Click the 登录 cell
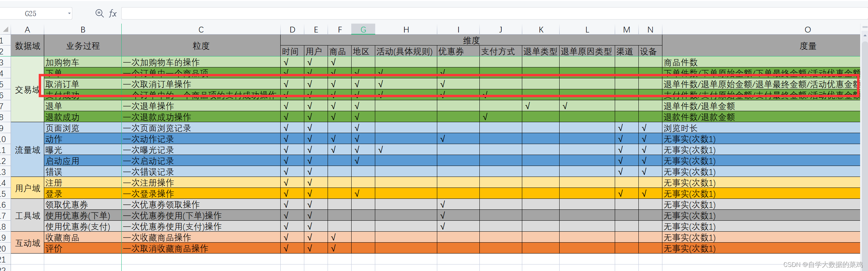This screenshot has height=271, width=868. click(83, 193)
